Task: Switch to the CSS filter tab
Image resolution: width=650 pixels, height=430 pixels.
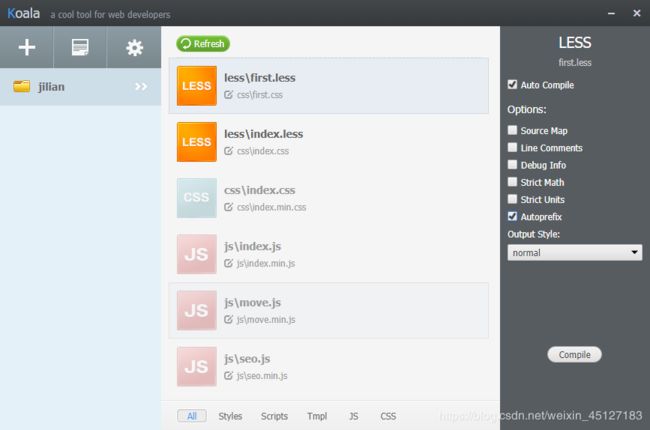Action: pos(388,416)
